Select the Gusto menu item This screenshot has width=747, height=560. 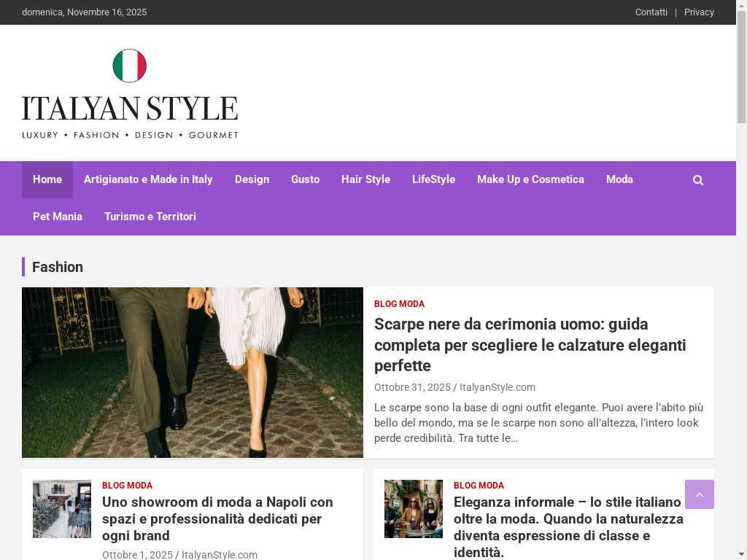pyautogui.click(x=305, y=179)
